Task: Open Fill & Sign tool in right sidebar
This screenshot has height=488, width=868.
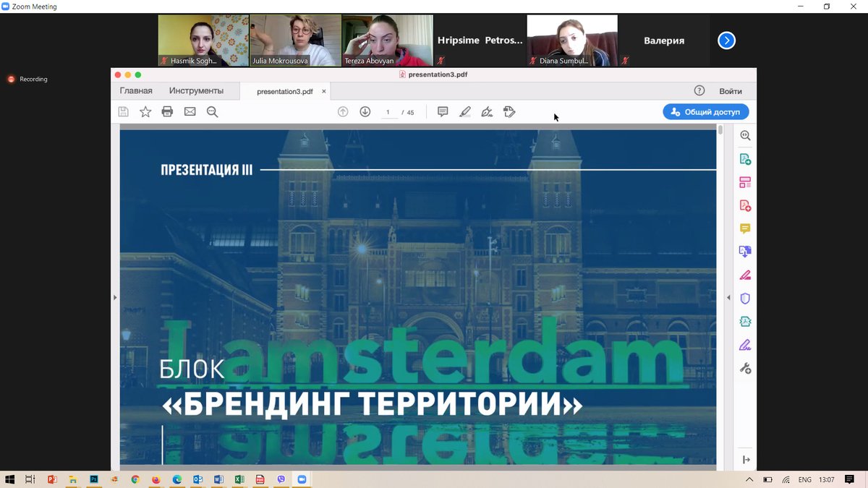Action: (745, 345)
